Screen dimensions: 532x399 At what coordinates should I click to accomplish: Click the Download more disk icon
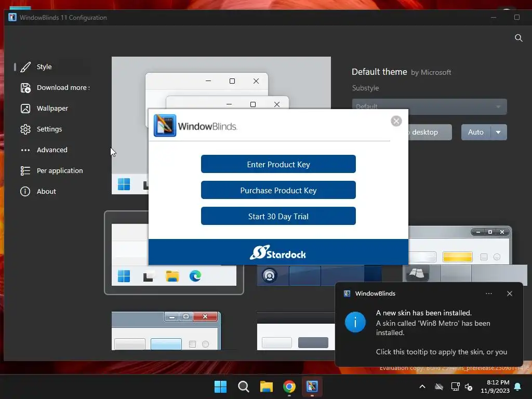coord(25,88)
